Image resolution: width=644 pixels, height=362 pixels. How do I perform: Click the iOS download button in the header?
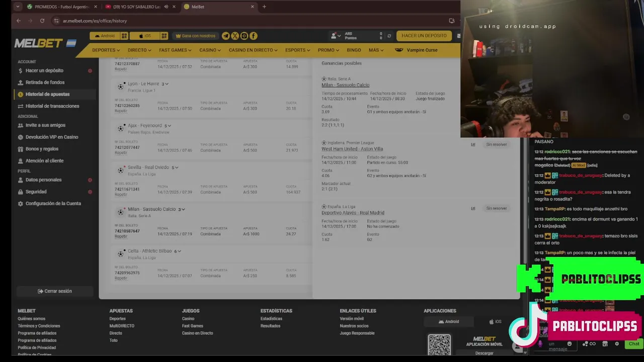[x=144, y=36]
